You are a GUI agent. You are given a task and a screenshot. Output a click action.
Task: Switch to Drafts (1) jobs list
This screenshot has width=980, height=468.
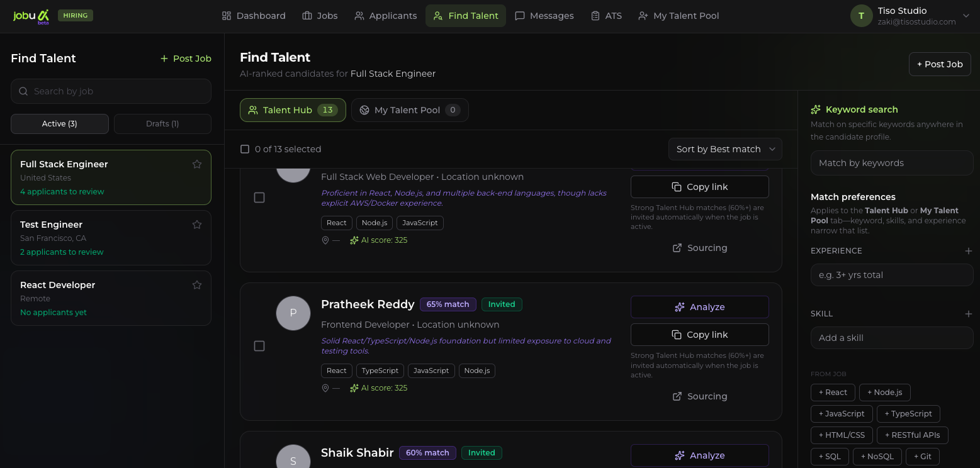[162, 124]
